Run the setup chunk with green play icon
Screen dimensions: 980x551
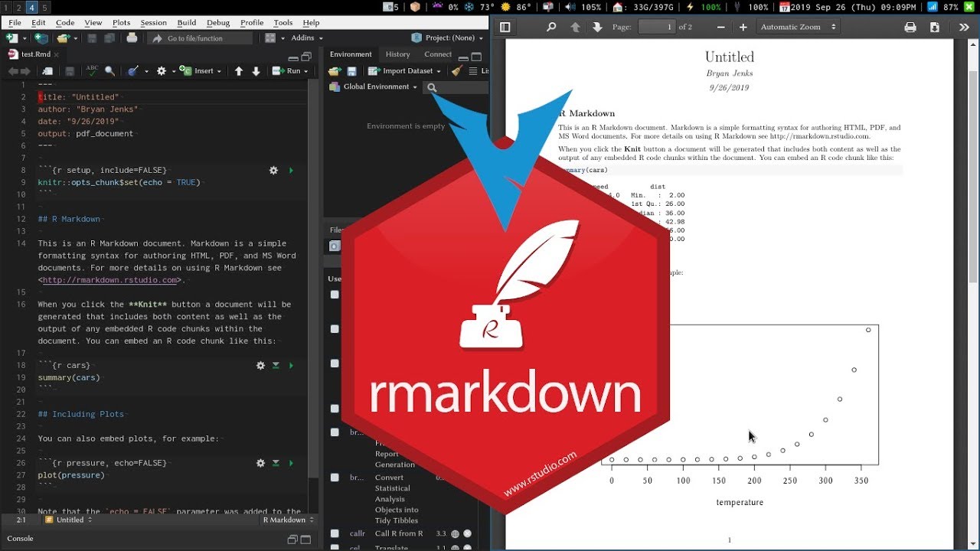point(291,171)
